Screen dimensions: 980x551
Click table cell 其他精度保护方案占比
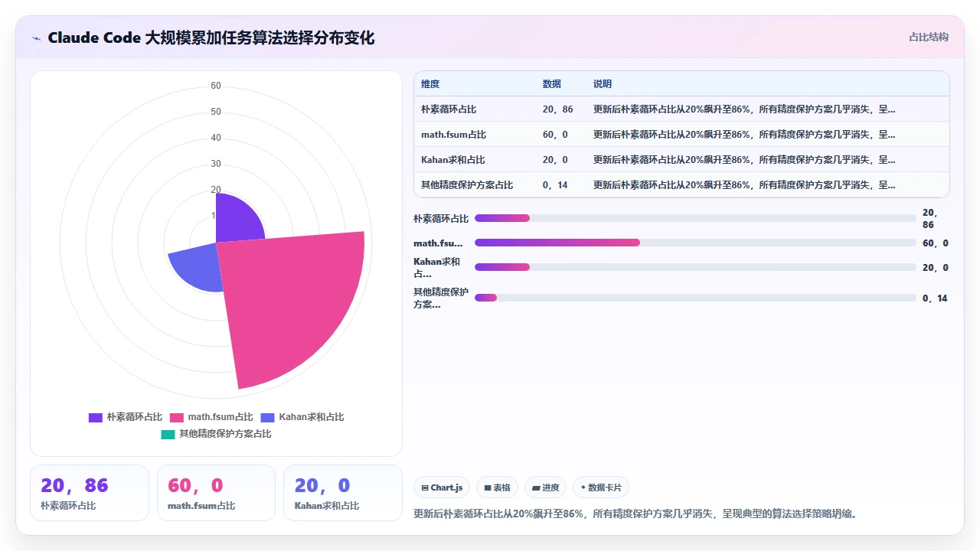pos(467,185)
